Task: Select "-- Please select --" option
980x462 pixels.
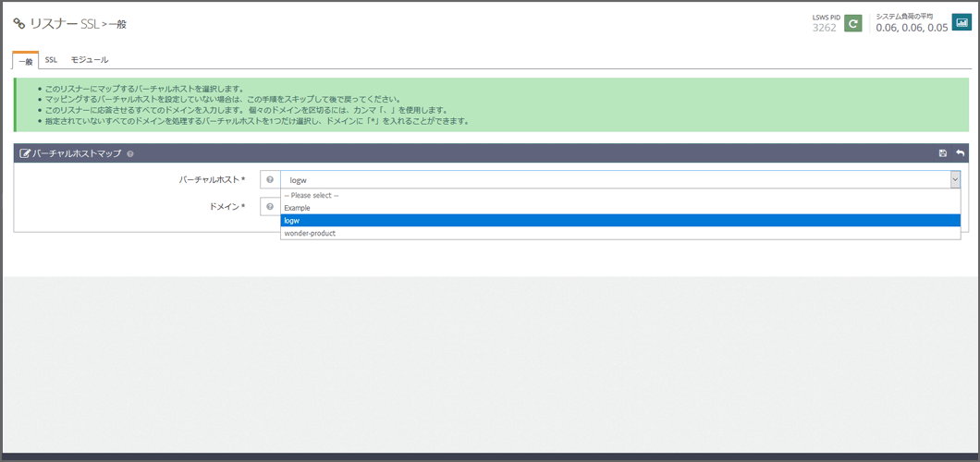Action: (x=312, y=196)
